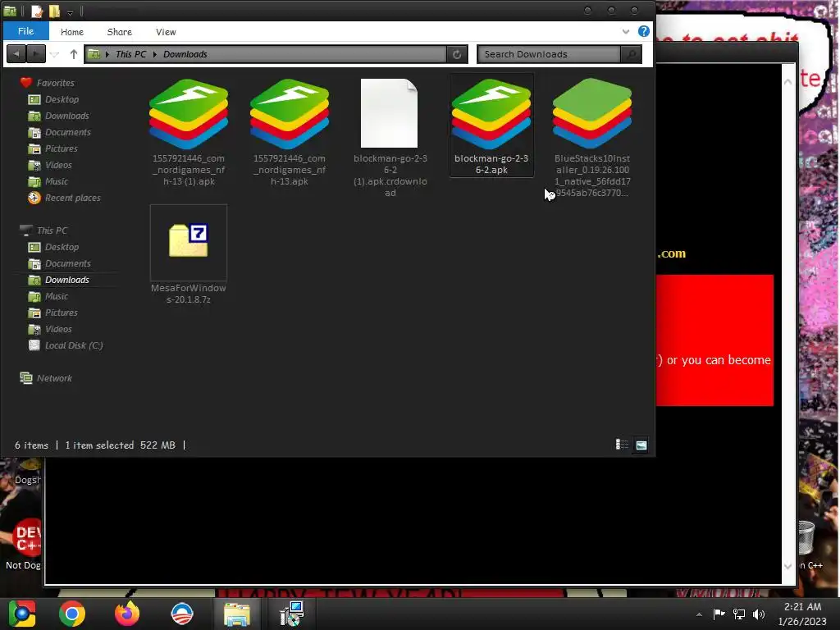
Task: Click the Search Downloads field
Action: point(549,54)
